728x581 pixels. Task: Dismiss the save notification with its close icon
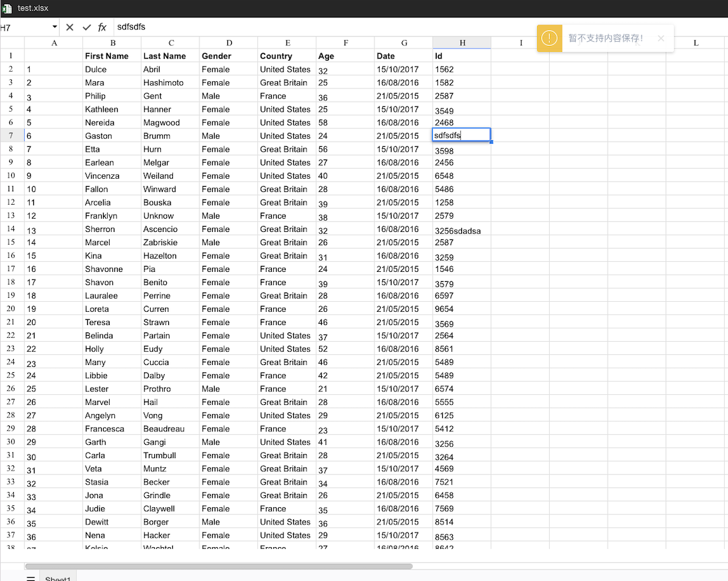click(x=661, y=39)
